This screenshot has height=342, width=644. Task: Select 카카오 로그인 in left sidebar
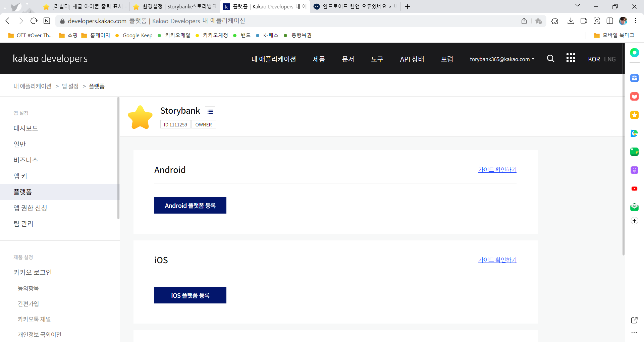coord(33,272)
